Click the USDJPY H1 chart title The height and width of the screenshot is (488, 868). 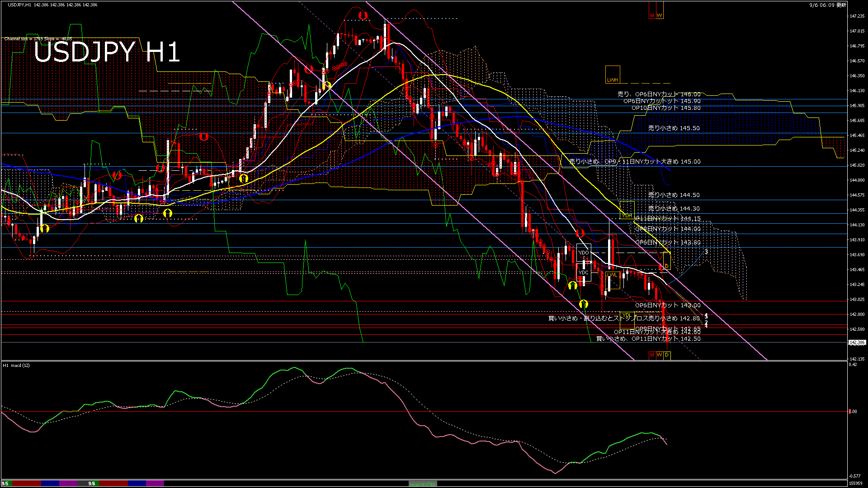coord(107,52)
